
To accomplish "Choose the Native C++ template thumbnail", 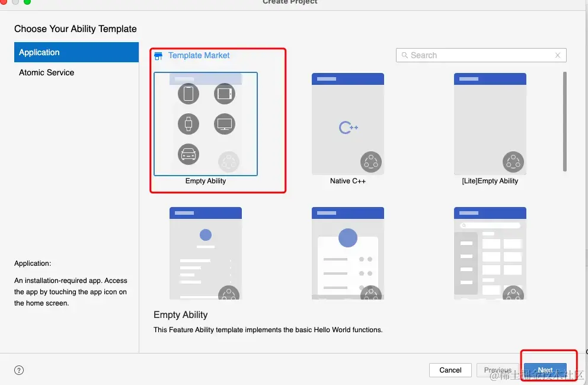I will (347, 124).
